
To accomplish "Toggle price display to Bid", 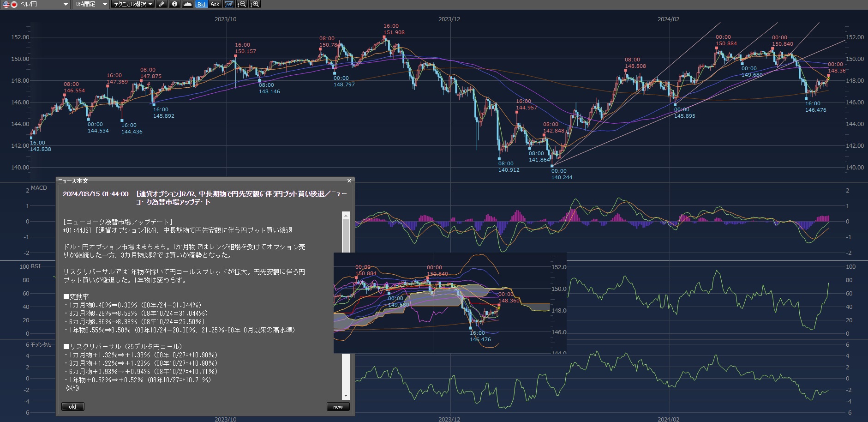I will point(201,4).
